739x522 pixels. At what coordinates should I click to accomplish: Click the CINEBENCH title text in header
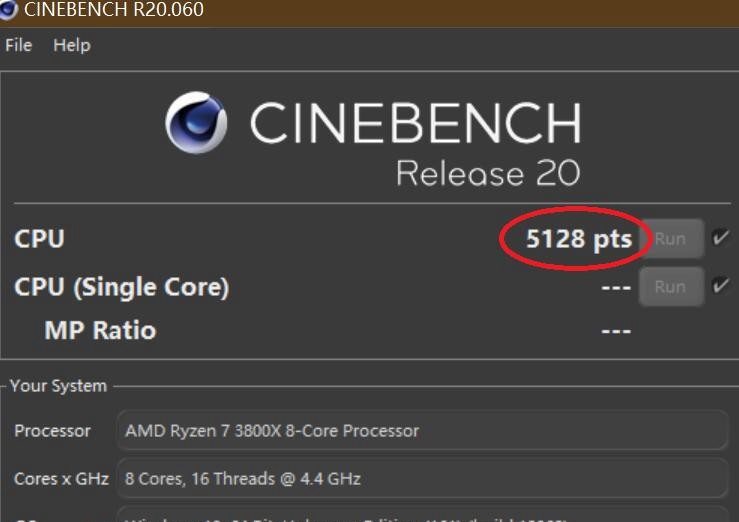(x=416, y=122)
